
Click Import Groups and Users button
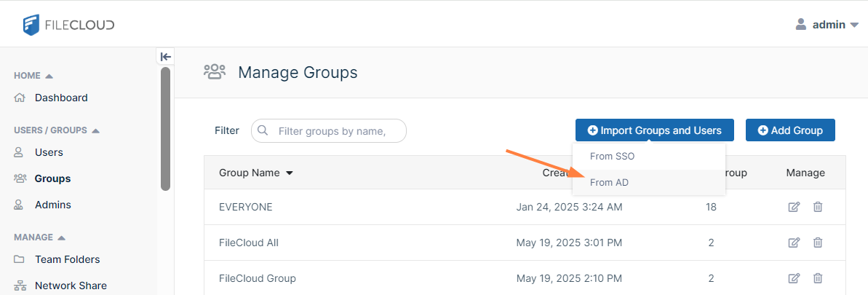click(x=654, y=130)
